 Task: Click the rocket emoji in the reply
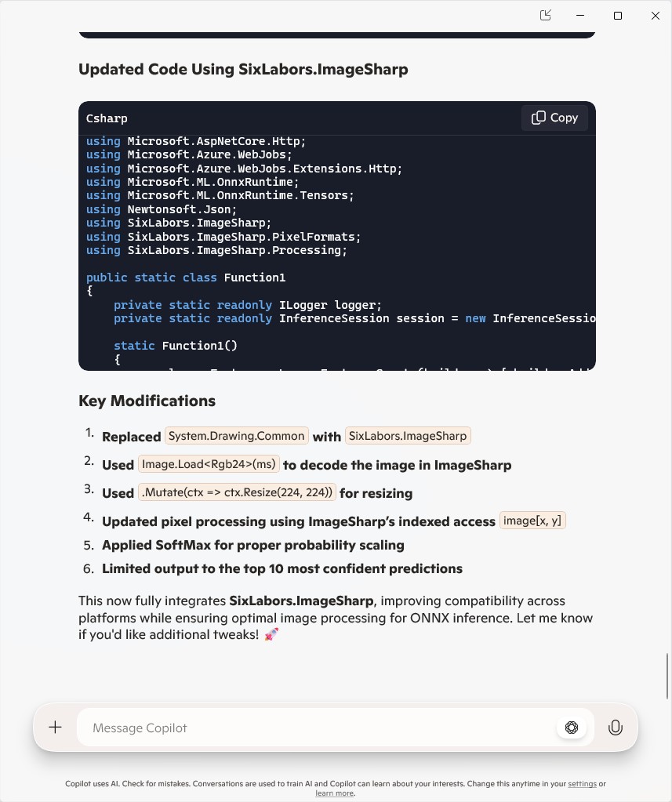pyautogui.click(x=271, y=634)
